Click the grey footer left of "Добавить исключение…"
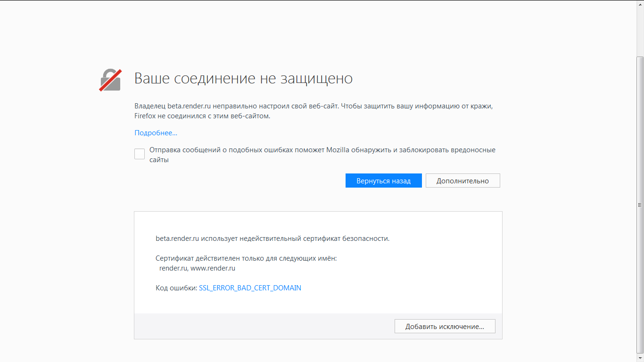Screen dimensions: 644x362 pos(264,326)
